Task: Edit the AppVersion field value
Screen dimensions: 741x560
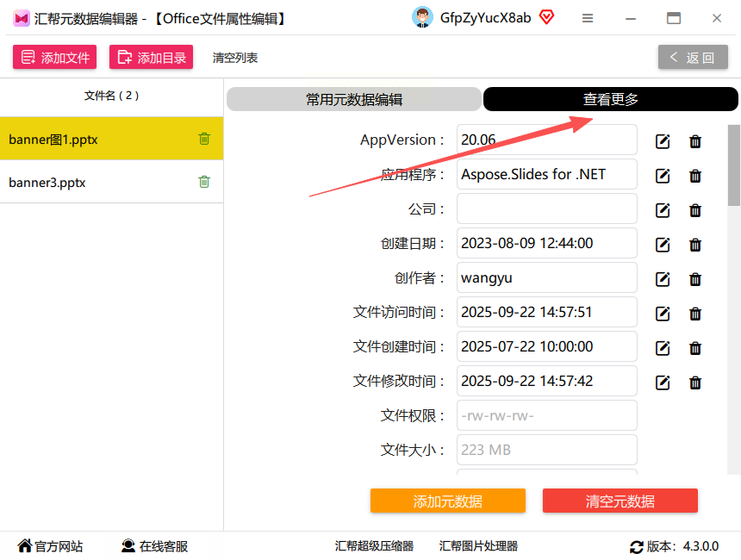Action: [x=663, y=141]
